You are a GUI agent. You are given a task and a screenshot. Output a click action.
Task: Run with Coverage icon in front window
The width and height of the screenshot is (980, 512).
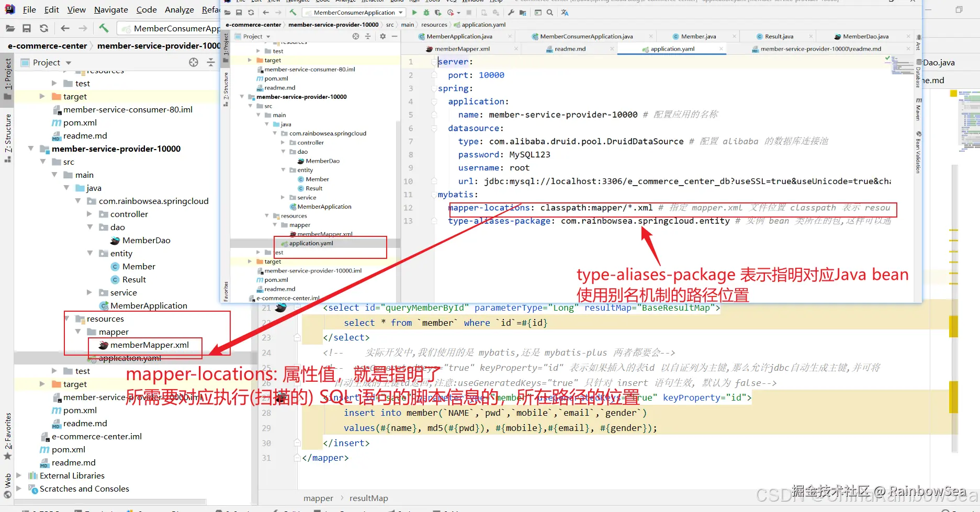coord(438,13)
